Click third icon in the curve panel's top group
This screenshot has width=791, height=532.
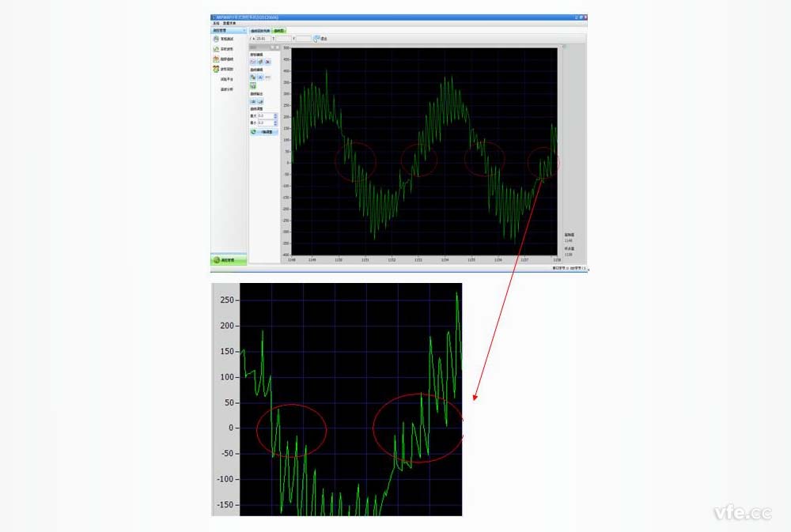click(x=267, y=61)
